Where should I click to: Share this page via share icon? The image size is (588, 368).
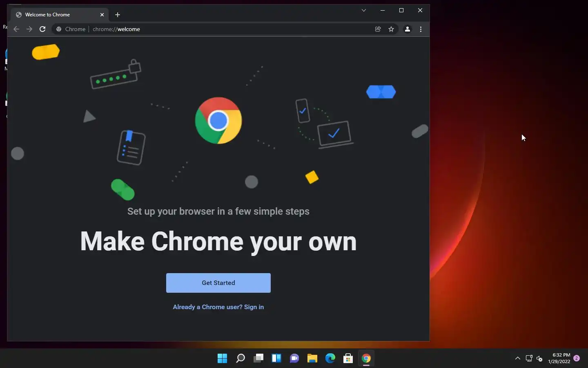point(378,29)
